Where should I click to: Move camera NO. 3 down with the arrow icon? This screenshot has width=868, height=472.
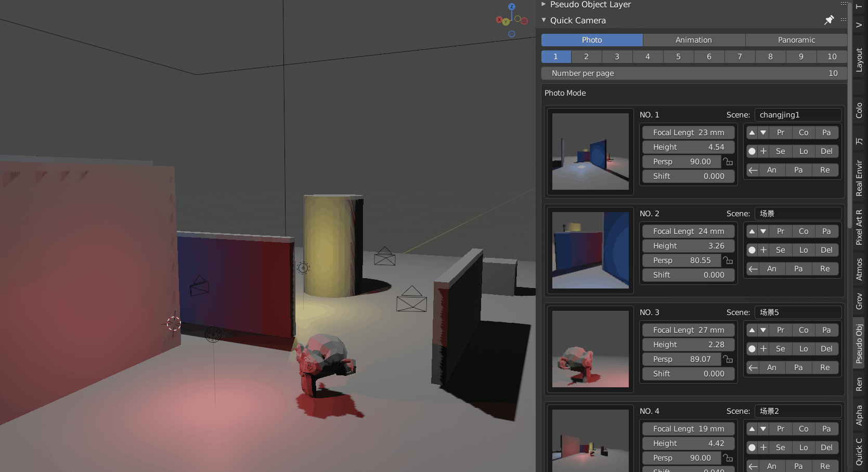click(x=763, y=330)
